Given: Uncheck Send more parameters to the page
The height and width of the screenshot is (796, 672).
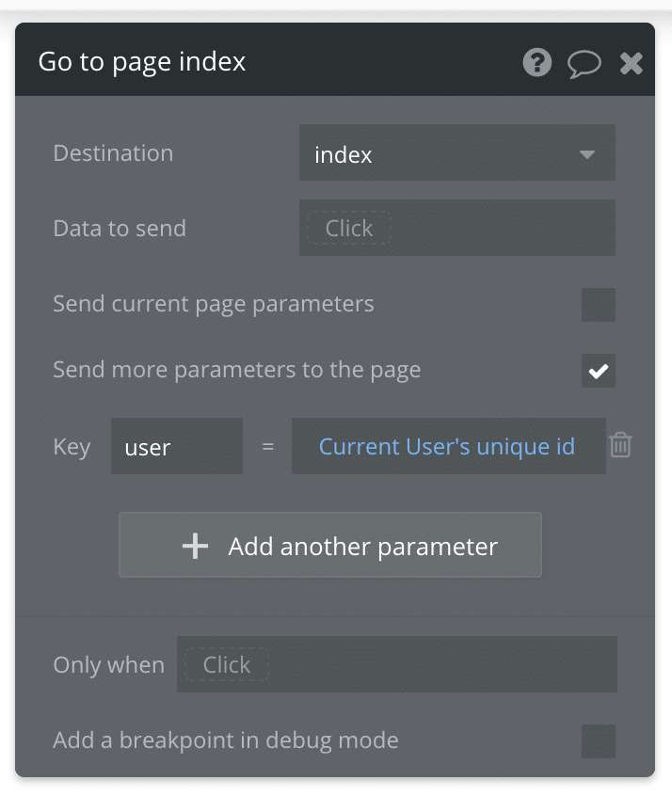Looking at the screenshot, I should 598,370.
